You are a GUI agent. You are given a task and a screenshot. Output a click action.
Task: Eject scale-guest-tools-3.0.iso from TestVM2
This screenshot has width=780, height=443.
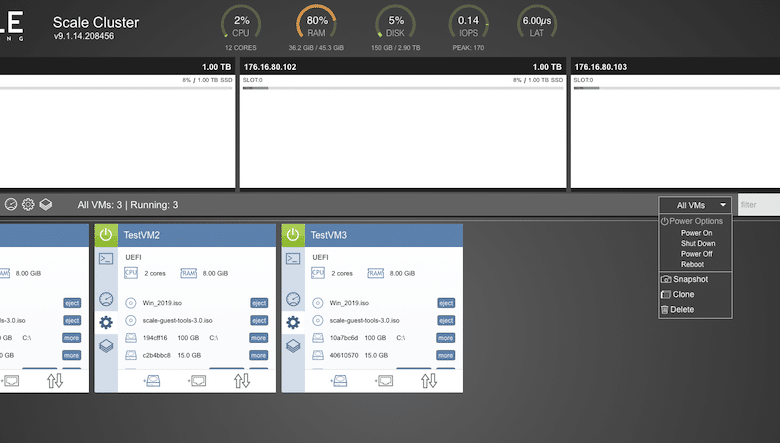pos(259,320)
